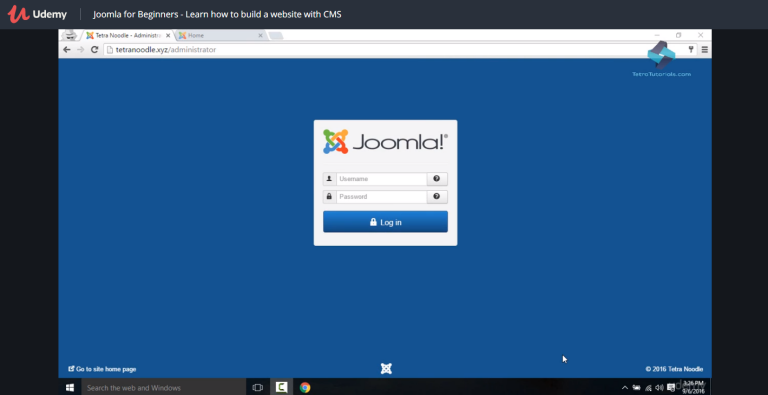Open the Camtasia taskbar icon
768x395 pixels.
[281, 388]
